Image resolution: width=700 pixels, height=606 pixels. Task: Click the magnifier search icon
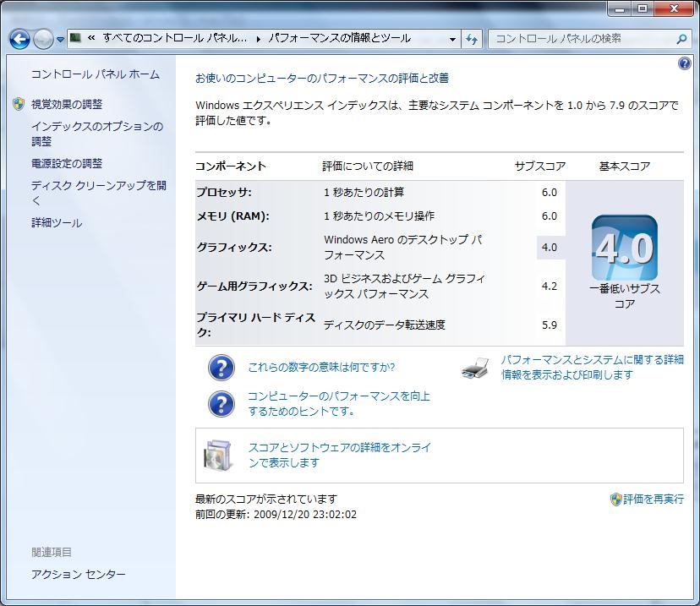point(681,39)
